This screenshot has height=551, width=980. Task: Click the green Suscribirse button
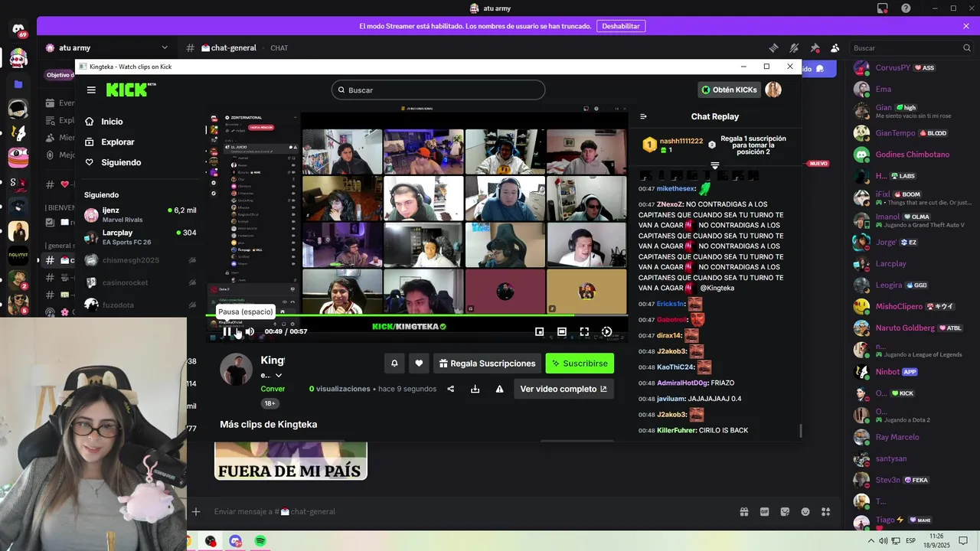click(x=580, y=364)
